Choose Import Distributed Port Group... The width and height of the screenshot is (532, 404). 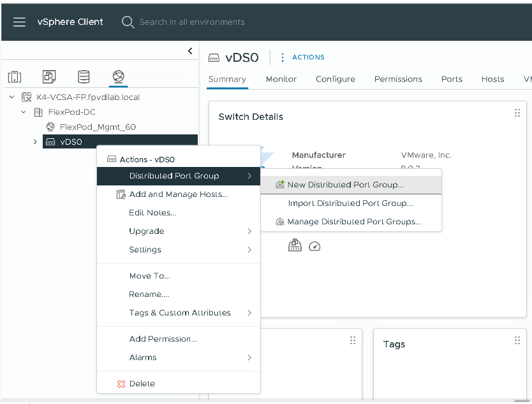click(351, 203)
